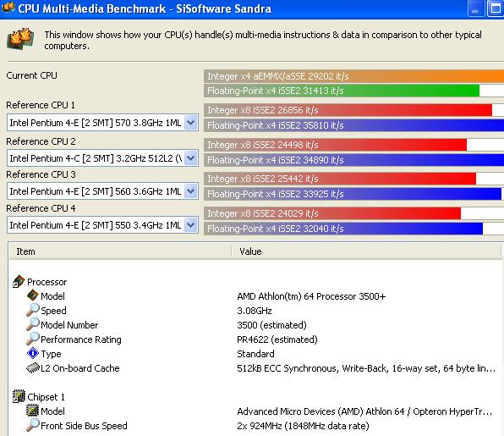Click the green Floating-Point 31413 it/s bar

pyautogui.click(x=342, y=91)
